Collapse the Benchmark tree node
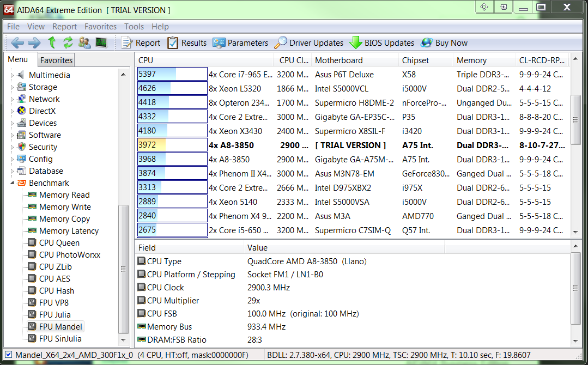 click(x=12, y=183)
